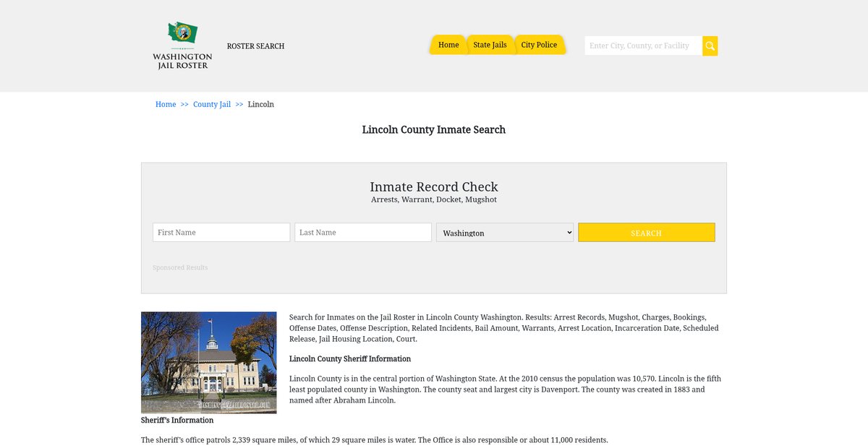Select the Last Name input field
Image resolution: width=868 pixels, height=448 pixels.
pyautogui.click(x=363, y=233)
